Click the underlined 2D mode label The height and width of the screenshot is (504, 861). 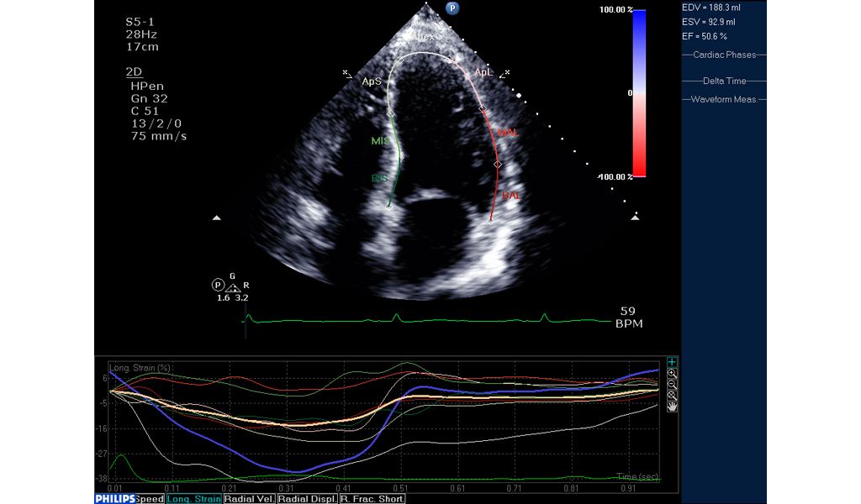click(134, 72)
